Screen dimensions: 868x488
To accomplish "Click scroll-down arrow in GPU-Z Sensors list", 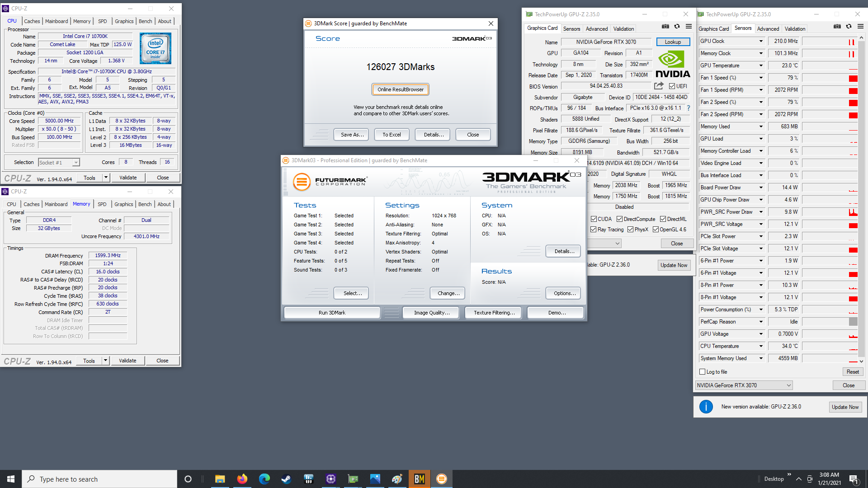I will coord(861,361).
